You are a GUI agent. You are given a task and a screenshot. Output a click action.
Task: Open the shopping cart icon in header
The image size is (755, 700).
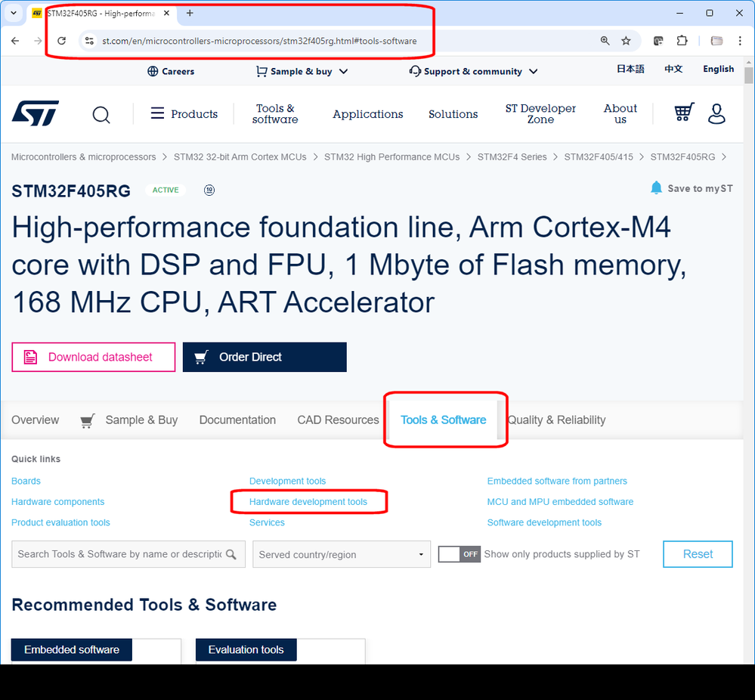(x=684, y=112)
